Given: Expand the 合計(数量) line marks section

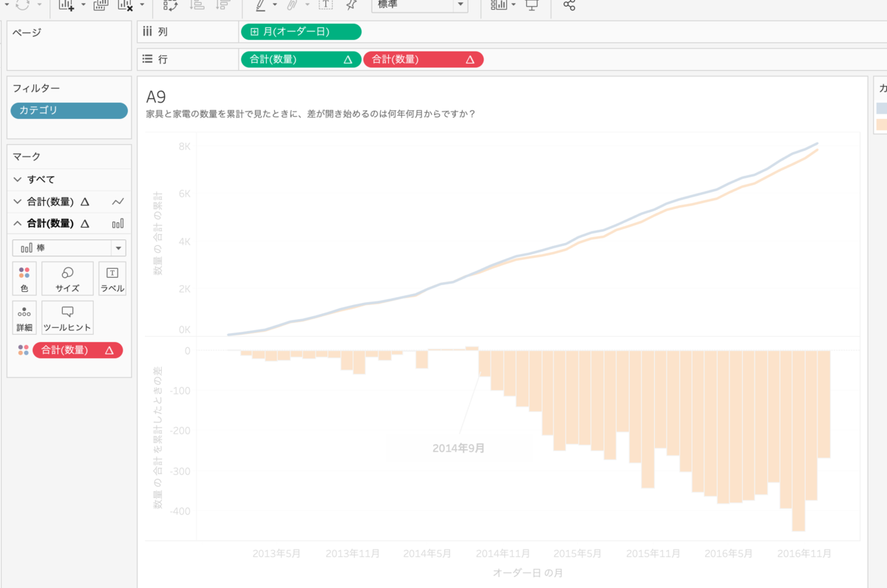Looking at the screenshot, I should [x=18, y=202].
